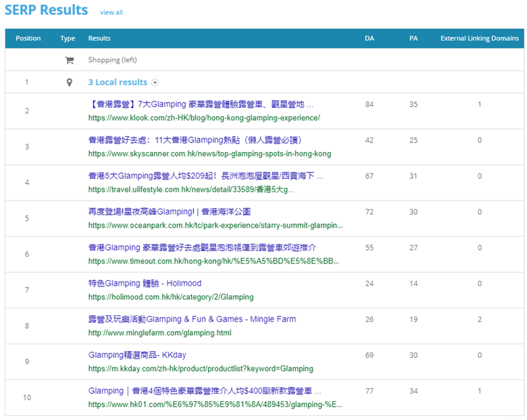Open the 3 Local results link
This screenshot has width=527, height=420.
118,82
